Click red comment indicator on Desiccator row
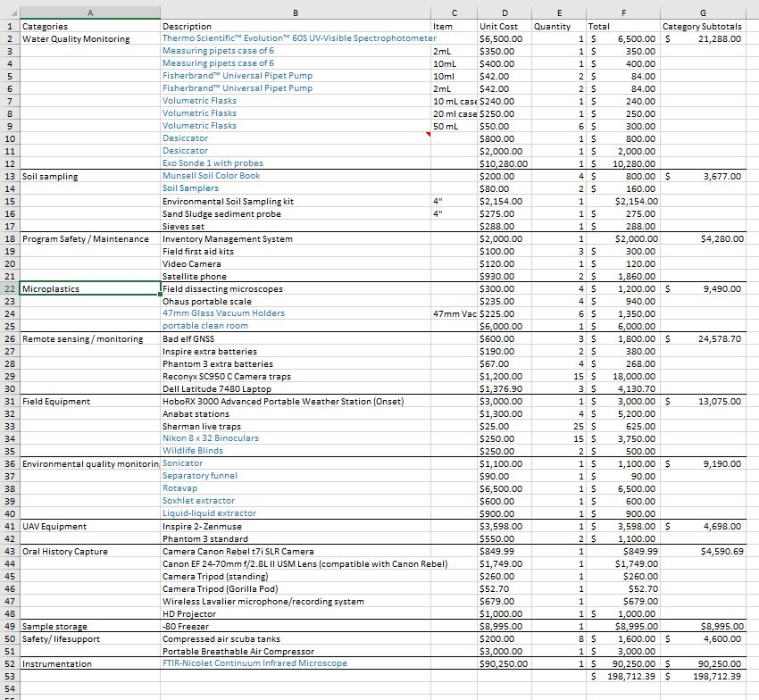This screenshot has width=759, height=700. (x=429, y=134)
